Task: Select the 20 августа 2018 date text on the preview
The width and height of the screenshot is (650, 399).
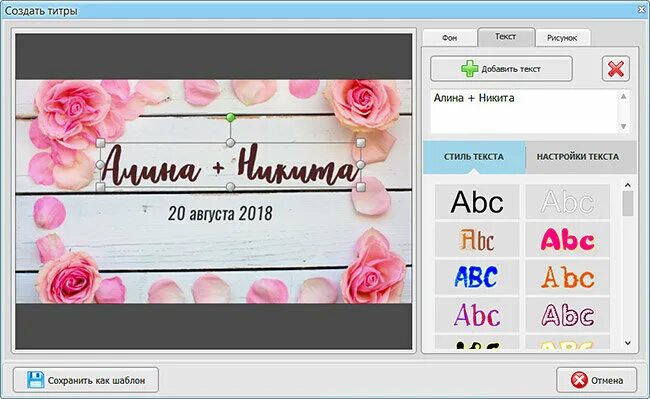Action: 220,213
